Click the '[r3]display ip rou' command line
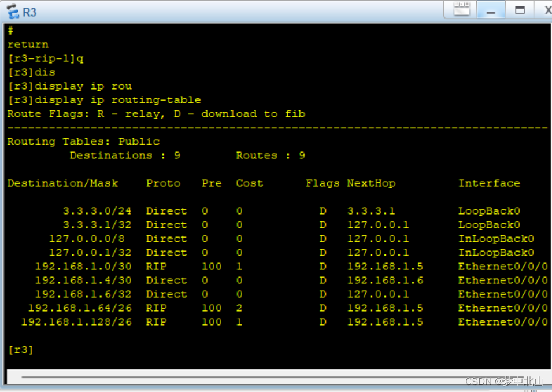 (70, 86)
